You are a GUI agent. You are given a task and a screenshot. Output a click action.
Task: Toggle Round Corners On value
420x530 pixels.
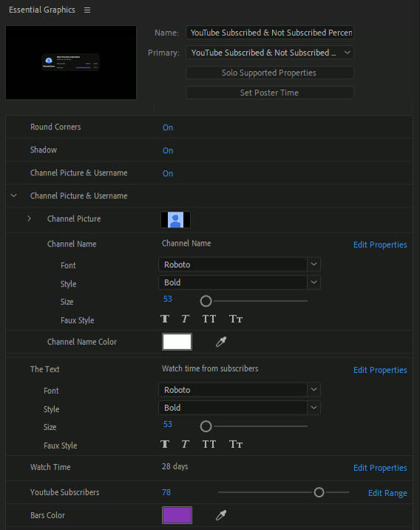[168, 127]
